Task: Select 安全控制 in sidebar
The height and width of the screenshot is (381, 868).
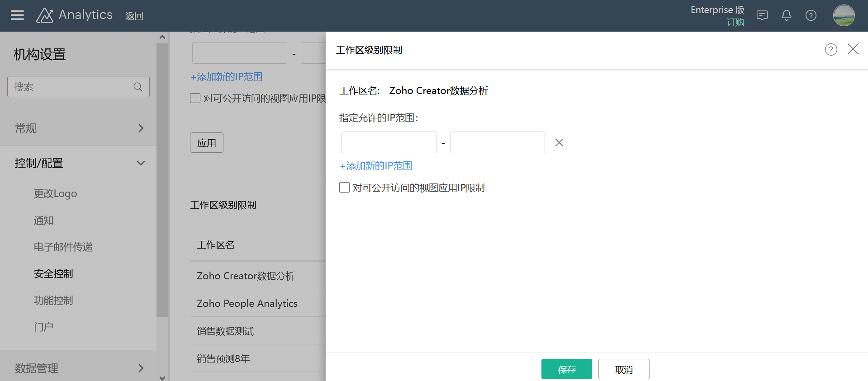Action: (x=53, y=273)
